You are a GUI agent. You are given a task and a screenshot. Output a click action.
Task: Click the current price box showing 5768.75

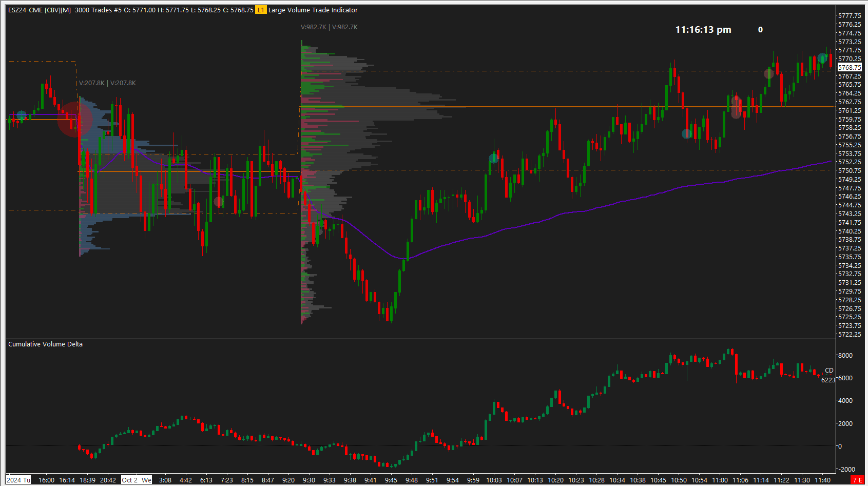[849, 67]
